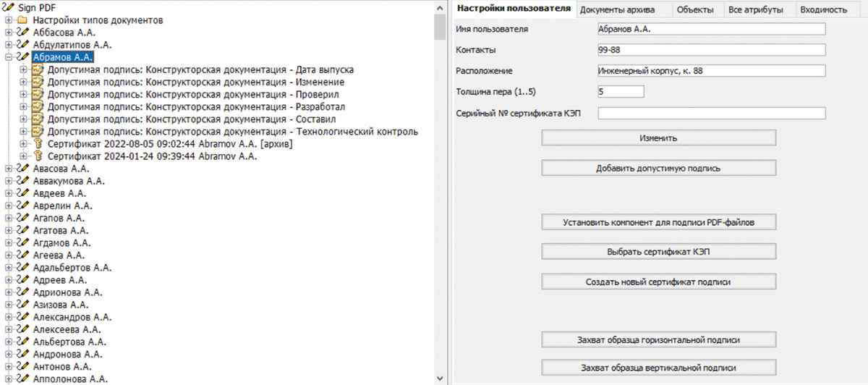Click the pen icon next to Антонов А.А.
This screenshot has height=385, width=868.
pyautogui.click(x=22, y=366)
